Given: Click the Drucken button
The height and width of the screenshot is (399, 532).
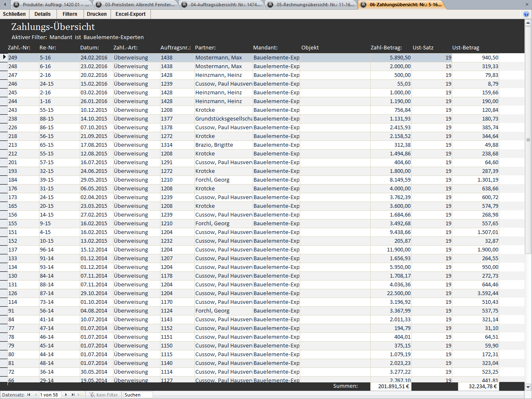Looking at the screenshot, I should tap(96, 14).
